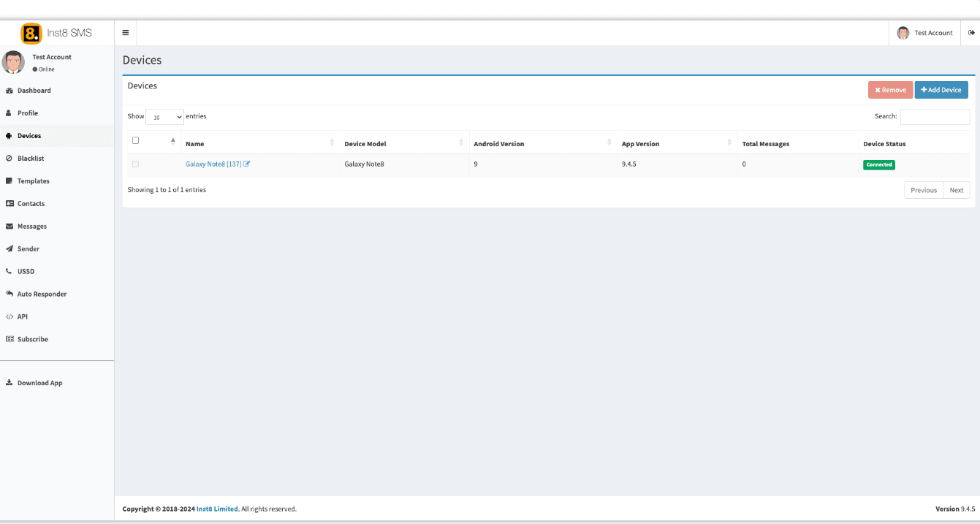Click the Contacts card icon
Viewport: 980px width, 524px height.
pos(10,204)
